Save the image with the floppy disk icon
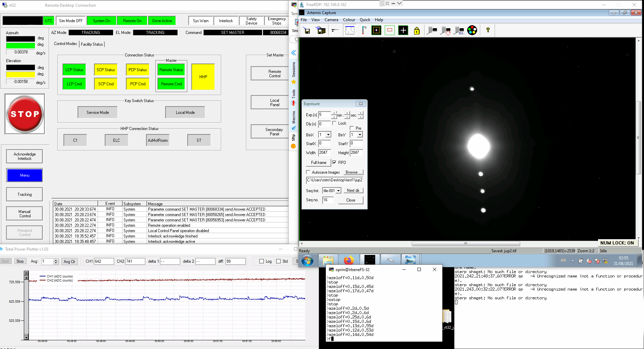Viewport: 644px width, 349px height. point(307,31)
